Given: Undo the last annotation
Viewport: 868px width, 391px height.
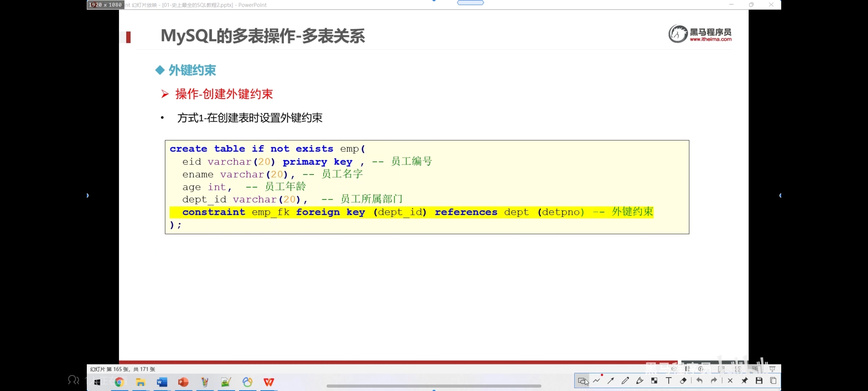Looking at the screenshot, I should 699,380.
